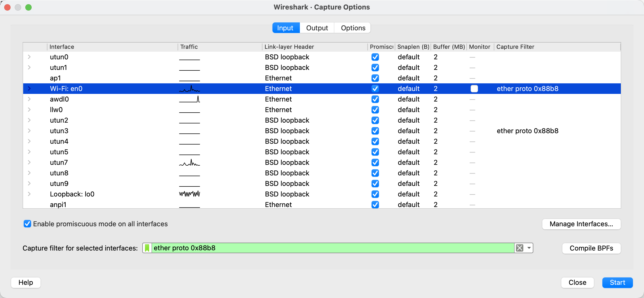Screen dimensions: 644x298
Task: Toggle the promiscuous checkbox for awdl0
Action: click(x=375, y=99)
